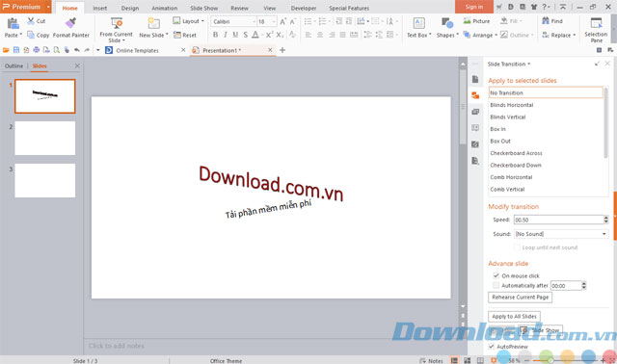Viewport: 617px width, 364px height.
Task: Apply text Shadow (S) formatting
Action: (245, 35)
